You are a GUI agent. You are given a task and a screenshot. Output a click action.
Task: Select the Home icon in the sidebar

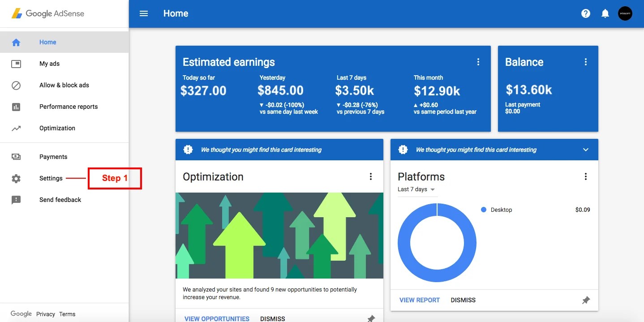tap(16, 42)
